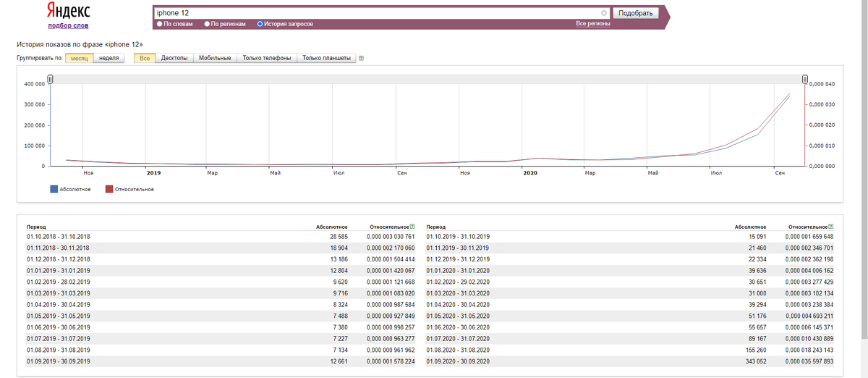Image resolution: width=868 pixels, height=378 pixels.
Task: Click the Яндекс logo
Action: click(69, 11)
